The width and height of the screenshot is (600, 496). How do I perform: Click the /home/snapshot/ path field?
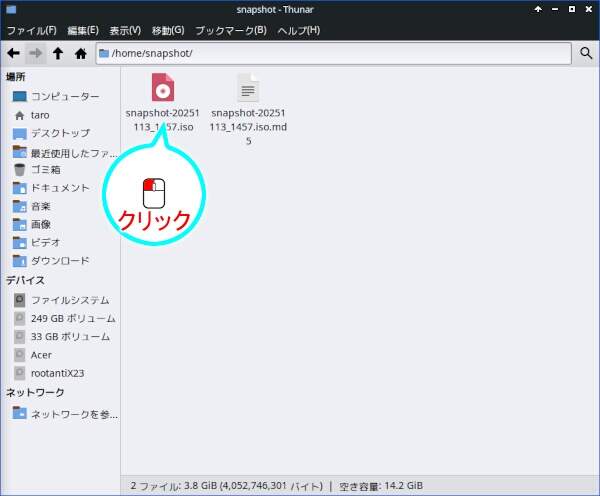pyautogui.click(x=334, y=53)
